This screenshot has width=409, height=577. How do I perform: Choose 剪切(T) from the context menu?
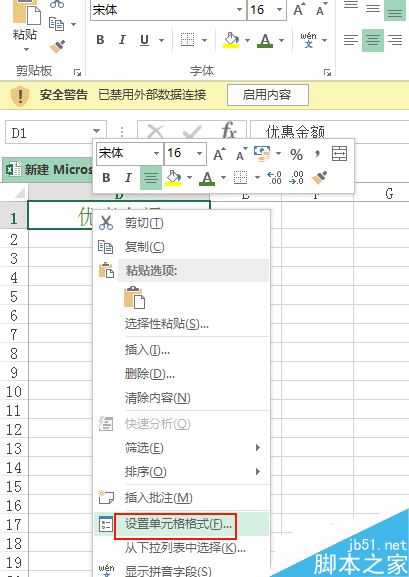pos(182,223)
